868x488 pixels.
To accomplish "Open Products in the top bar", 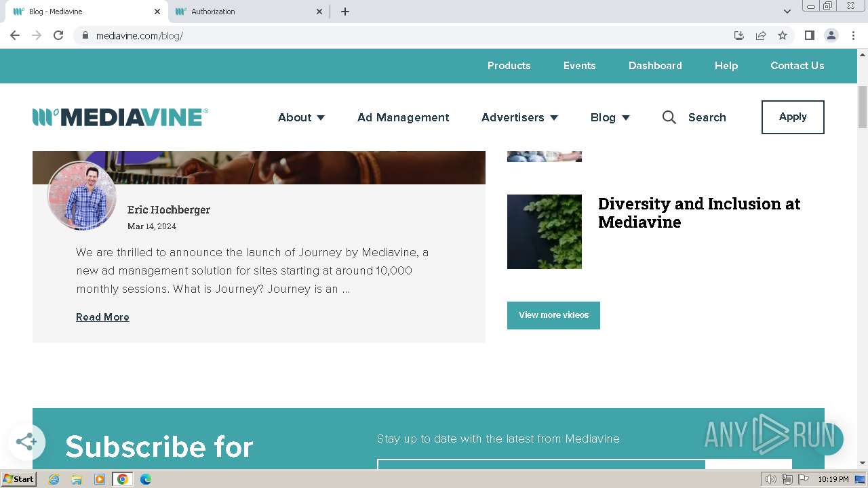I will coord(509,66).
